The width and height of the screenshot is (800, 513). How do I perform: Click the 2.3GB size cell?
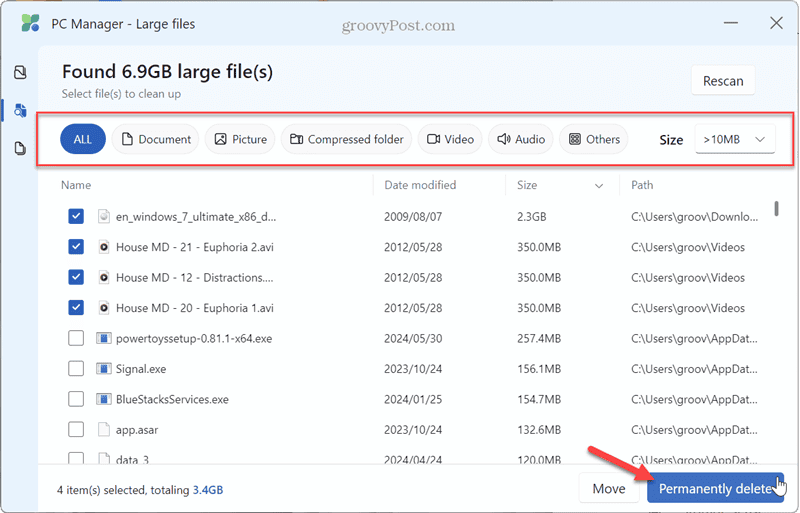point(532,217)
